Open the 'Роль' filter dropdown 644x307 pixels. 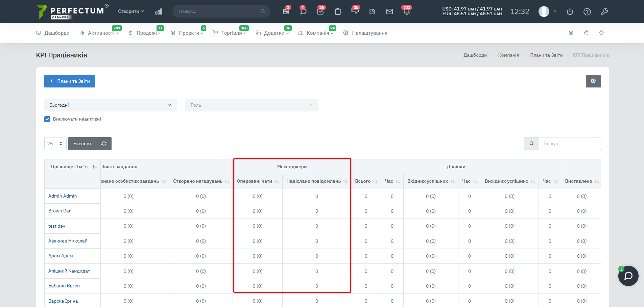252,105
